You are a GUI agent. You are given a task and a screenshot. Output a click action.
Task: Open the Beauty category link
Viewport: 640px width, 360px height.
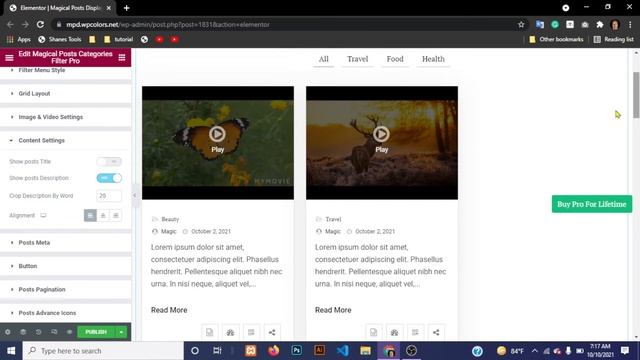coord(170,219)
